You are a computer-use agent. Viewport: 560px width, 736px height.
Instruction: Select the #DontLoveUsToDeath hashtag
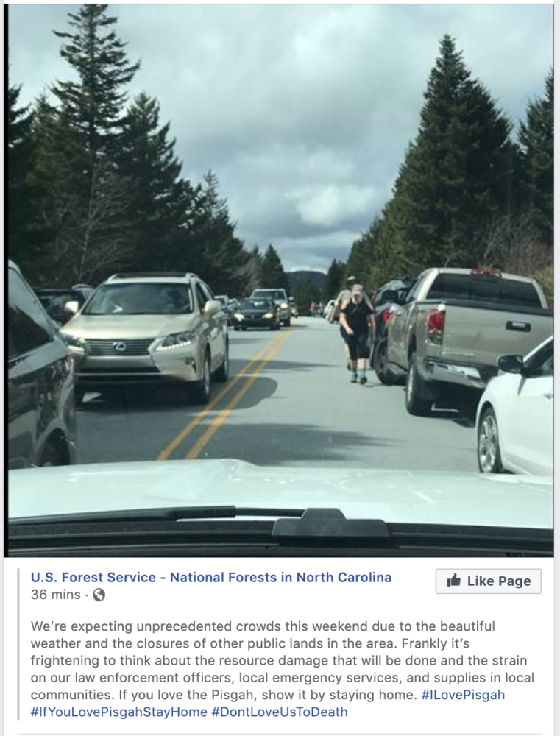click(280, 712)
